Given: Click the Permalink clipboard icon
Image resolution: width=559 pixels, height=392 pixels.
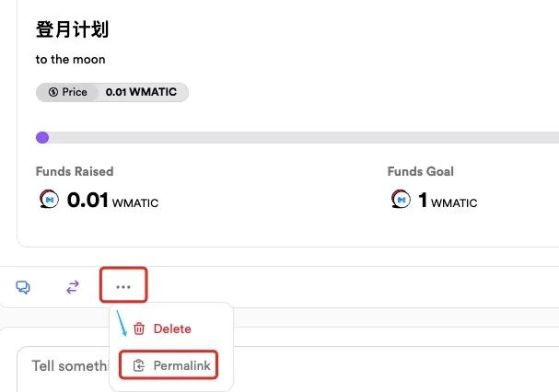Looking at the screenshot, I should point(139,365).
